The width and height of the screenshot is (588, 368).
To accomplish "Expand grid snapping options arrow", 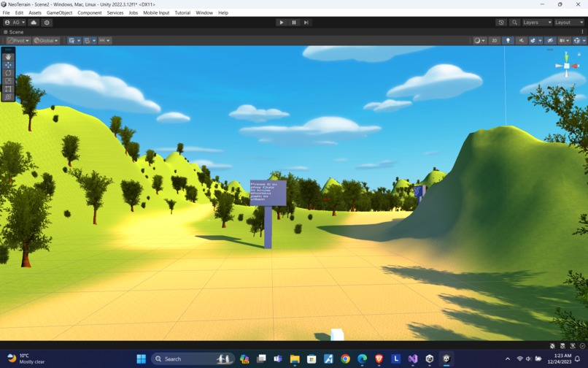I will [x=94, y=41].
